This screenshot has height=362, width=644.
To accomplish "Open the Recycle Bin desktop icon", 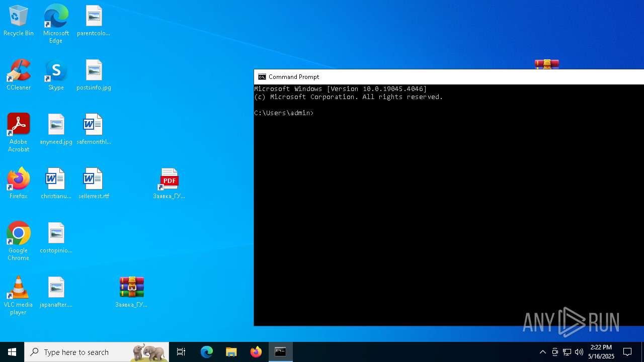I will (x=19, y=21).
